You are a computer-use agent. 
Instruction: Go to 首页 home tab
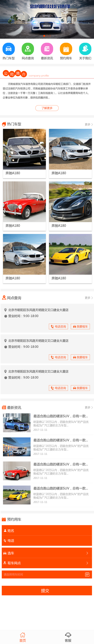tap(23, 637)
